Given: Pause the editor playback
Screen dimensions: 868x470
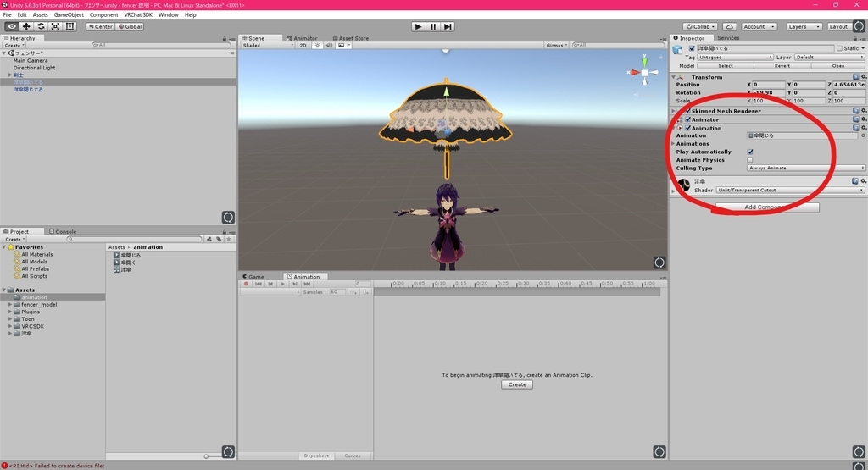Looking at the screenshot, I should [x=433, y=26].
